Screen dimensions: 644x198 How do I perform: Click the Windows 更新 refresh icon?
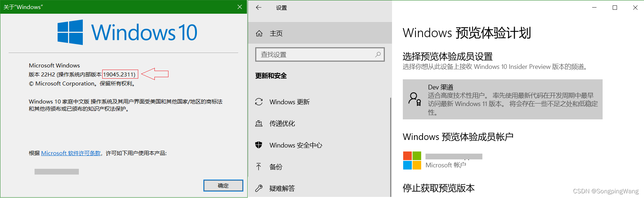pos(259,102)
